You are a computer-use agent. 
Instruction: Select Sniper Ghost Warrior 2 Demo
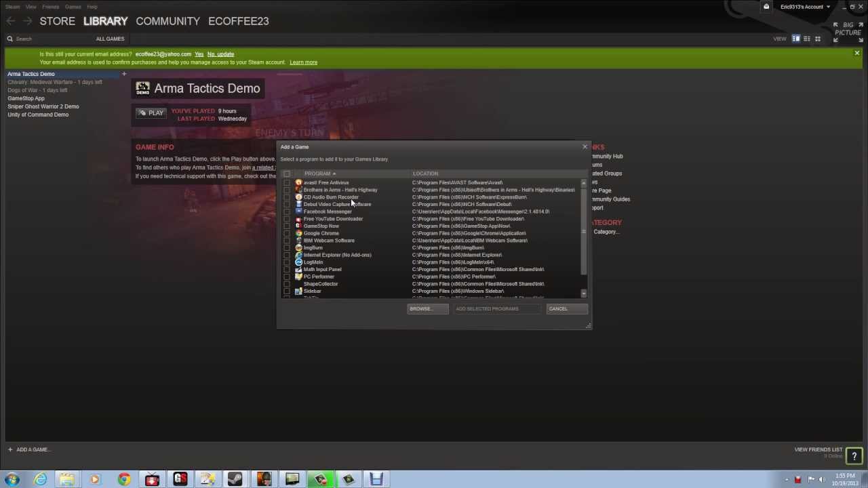pos(43,106)
